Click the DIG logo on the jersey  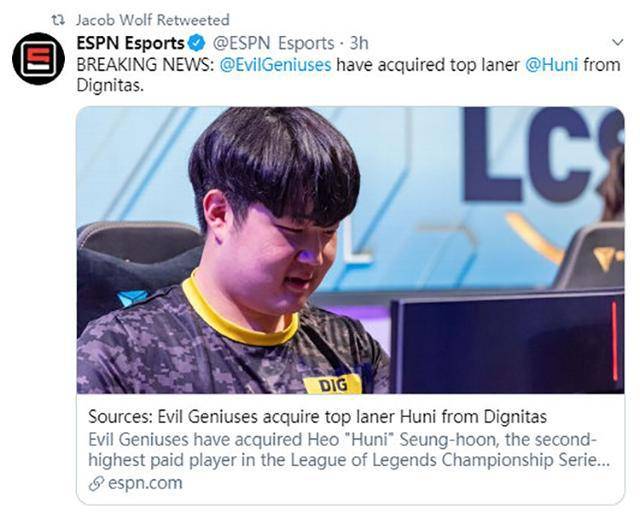click(x=332, y=384)
